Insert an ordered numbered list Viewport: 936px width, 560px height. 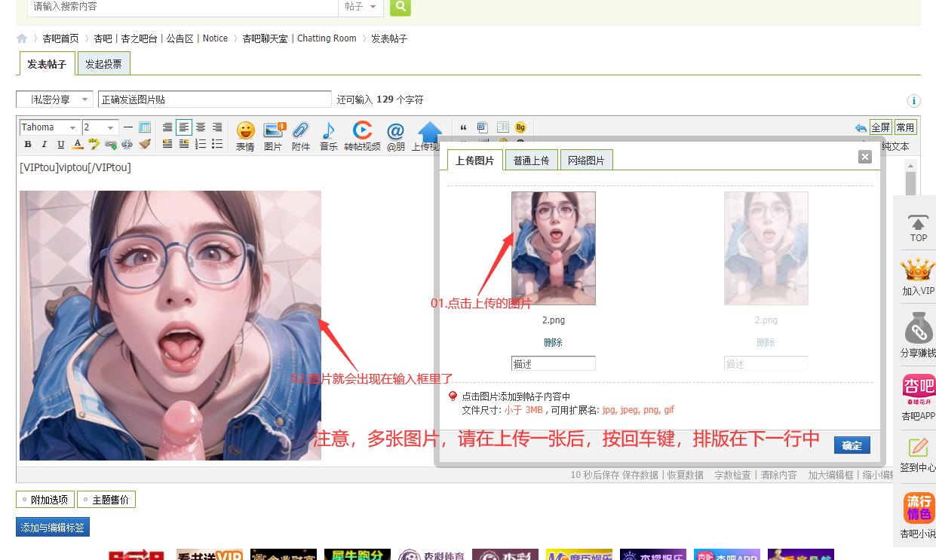[201, 144]
